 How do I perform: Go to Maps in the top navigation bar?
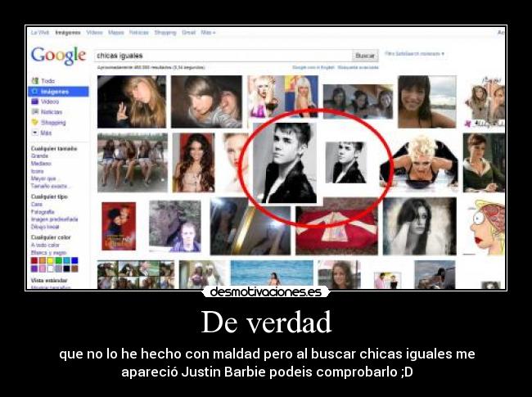(x=116, y=33)
